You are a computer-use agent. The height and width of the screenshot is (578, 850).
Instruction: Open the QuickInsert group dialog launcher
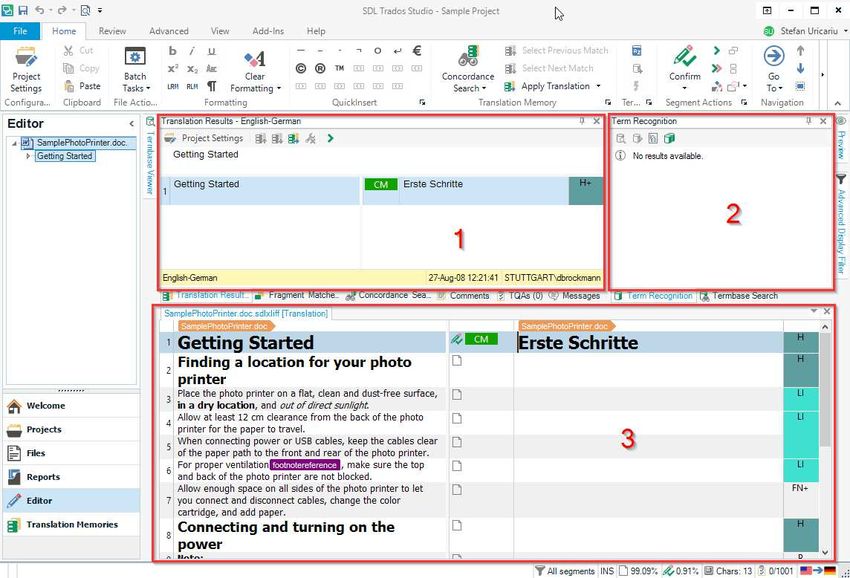(x=422, y=102)
